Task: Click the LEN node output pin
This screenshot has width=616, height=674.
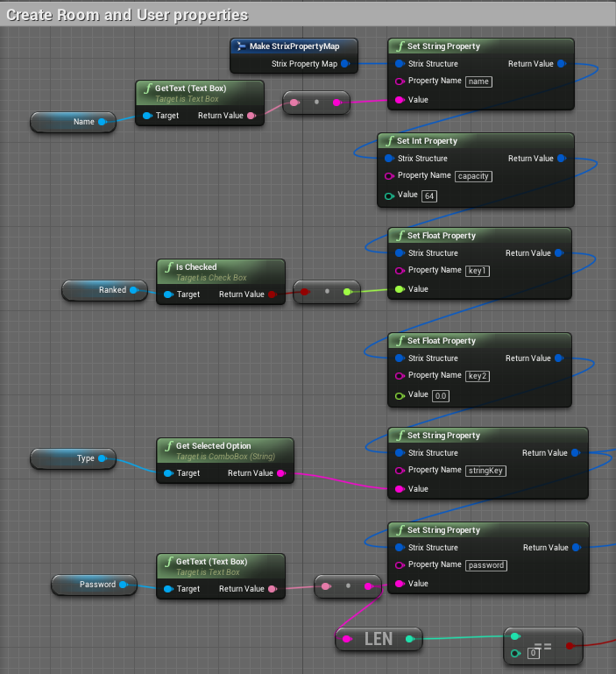Action: (x=410, y=639)
